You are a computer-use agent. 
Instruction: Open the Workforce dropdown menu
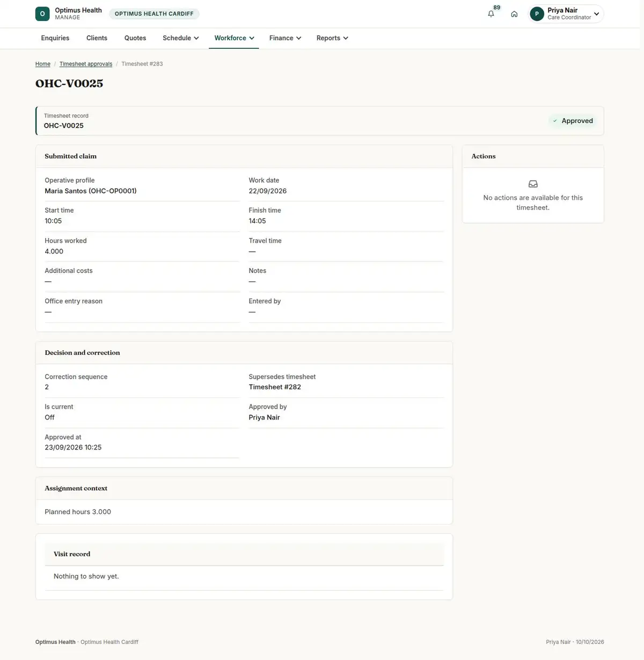pyautogui.click(x=234, y=38)
